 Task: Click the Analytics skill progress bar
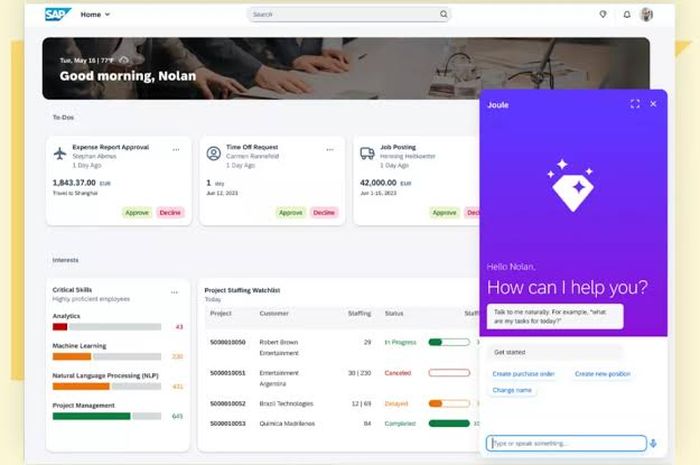(107, 327)
